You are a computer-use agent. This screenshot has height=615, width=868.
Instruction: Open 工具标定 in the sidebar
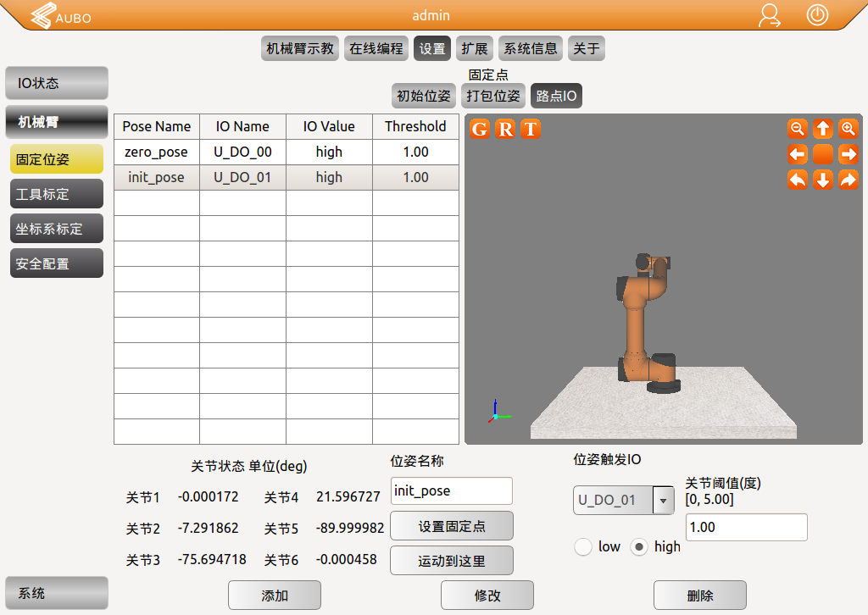[x=56, y=194]
